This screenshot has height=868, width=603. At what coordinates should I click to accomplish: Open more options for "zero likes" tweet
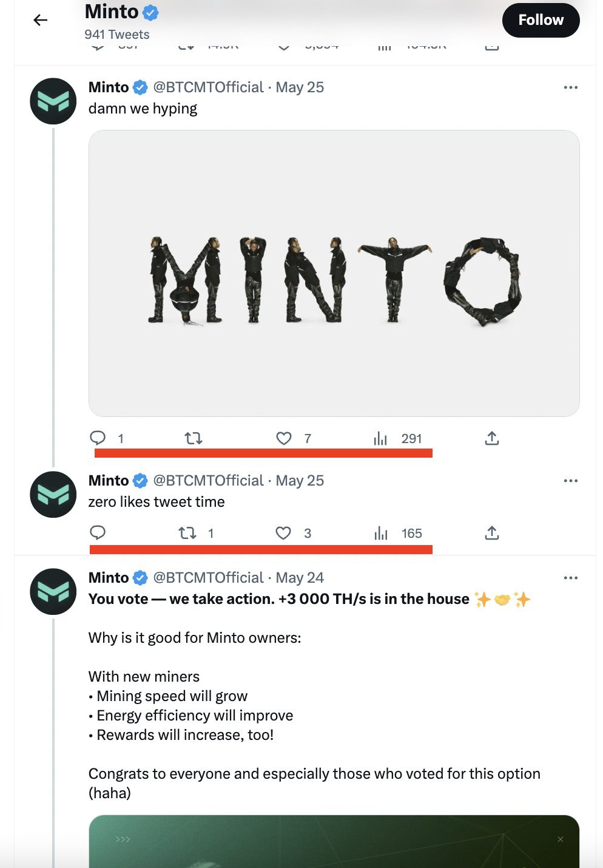click(x=570, y=481)
